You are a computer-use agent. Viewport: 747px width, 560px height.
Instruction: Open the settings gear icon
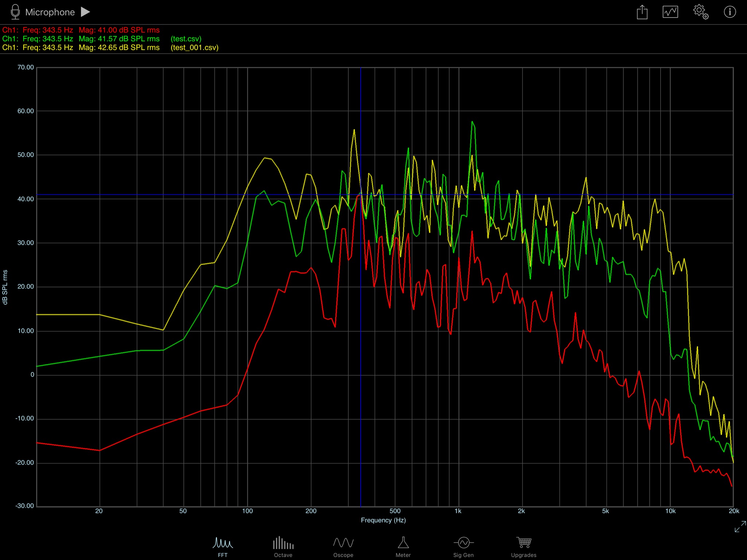700,12
